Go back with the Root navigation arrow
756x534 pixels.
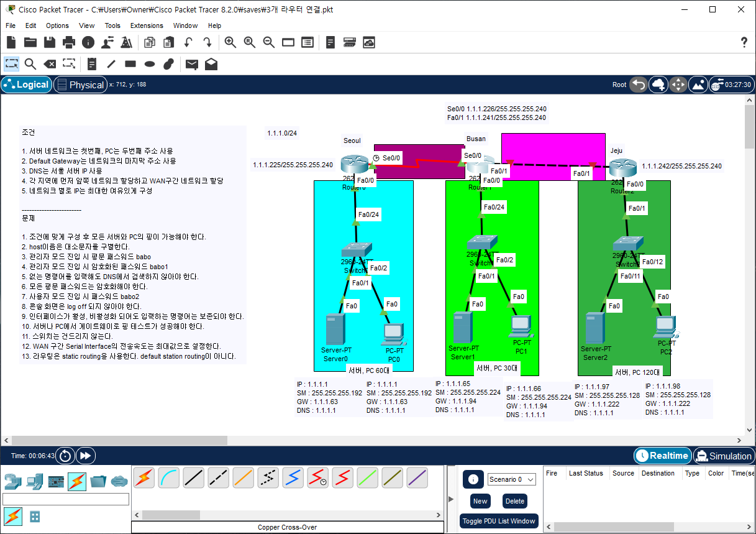[639, 85]
